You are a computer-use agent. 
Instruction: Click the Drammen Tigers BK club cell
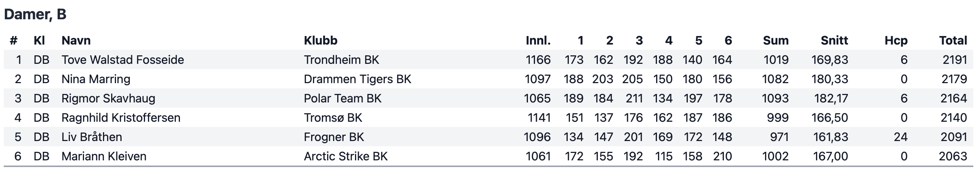(358, 79)
